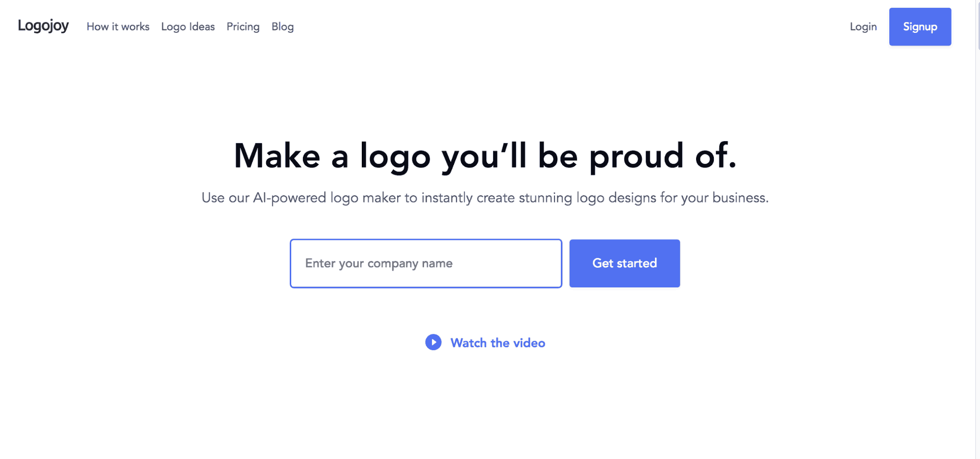Viewport: 980px width, 459px height.
Task: Go to the Logo Ideas page
Action: pyautogui.click(x=188, y=26)
